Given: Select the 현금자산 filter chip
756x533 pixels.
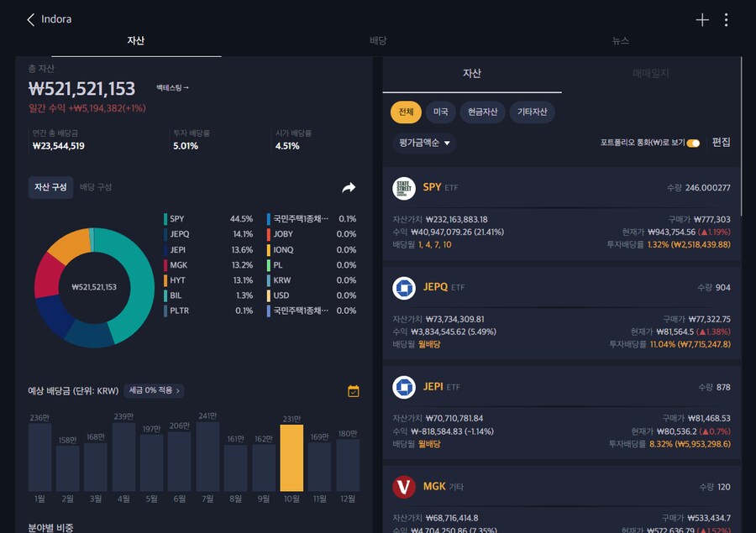Looking at the screenshot, I should click(482, 112).
